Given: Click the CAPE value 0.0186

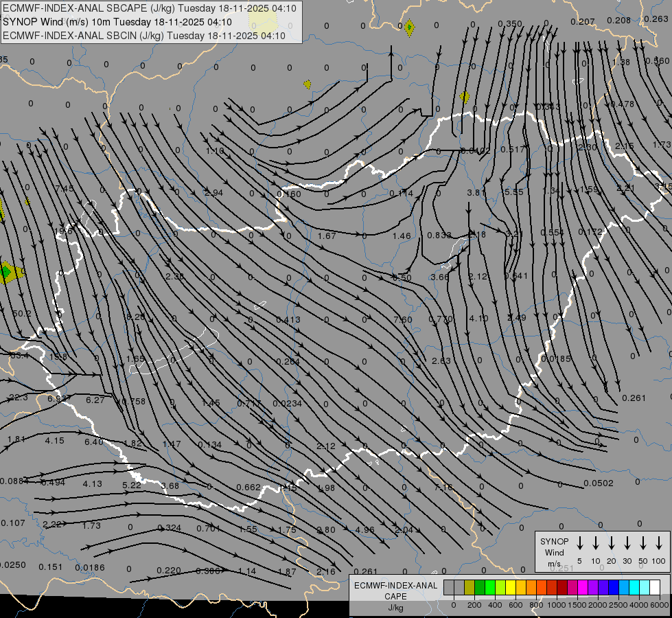Looking at the screenshot, I should tap(90, 567).
